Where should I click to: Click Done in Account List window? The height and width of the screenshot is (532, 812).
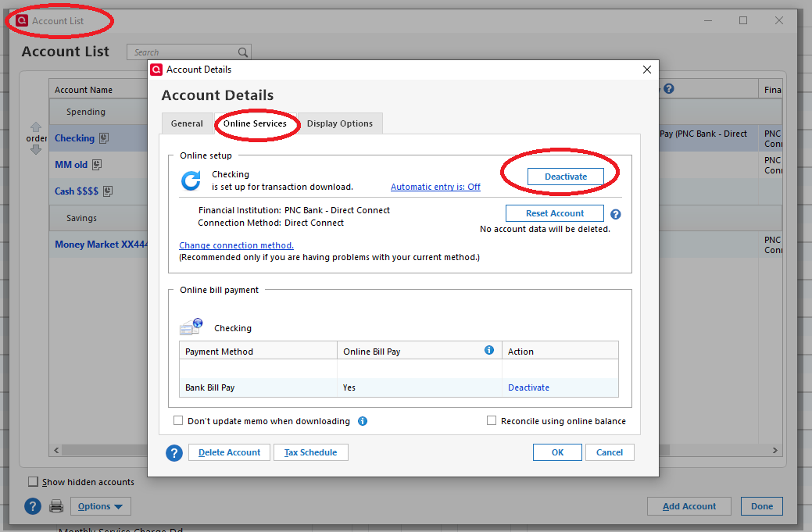point(762,506)
